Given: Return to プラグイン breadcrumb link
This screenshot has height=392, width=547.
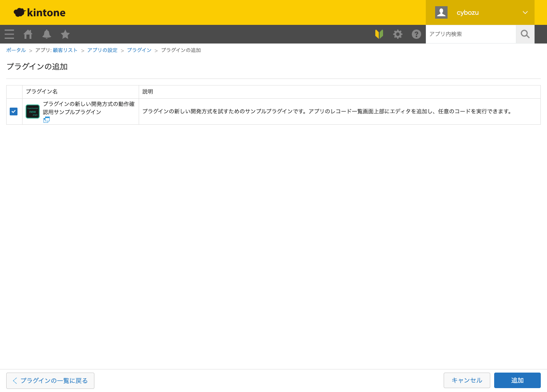Looking at the screenshot, I should pyautogui.click(x=139, y=50).
